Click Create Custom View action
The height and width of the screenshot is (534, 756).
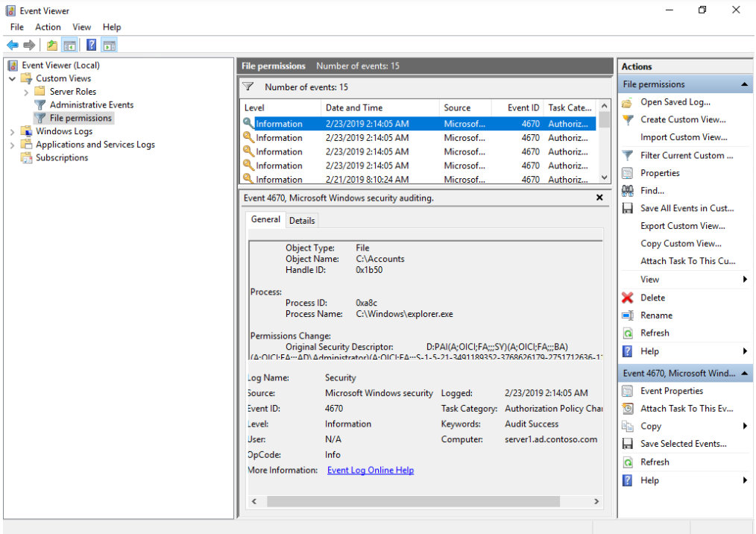point(683,119)
